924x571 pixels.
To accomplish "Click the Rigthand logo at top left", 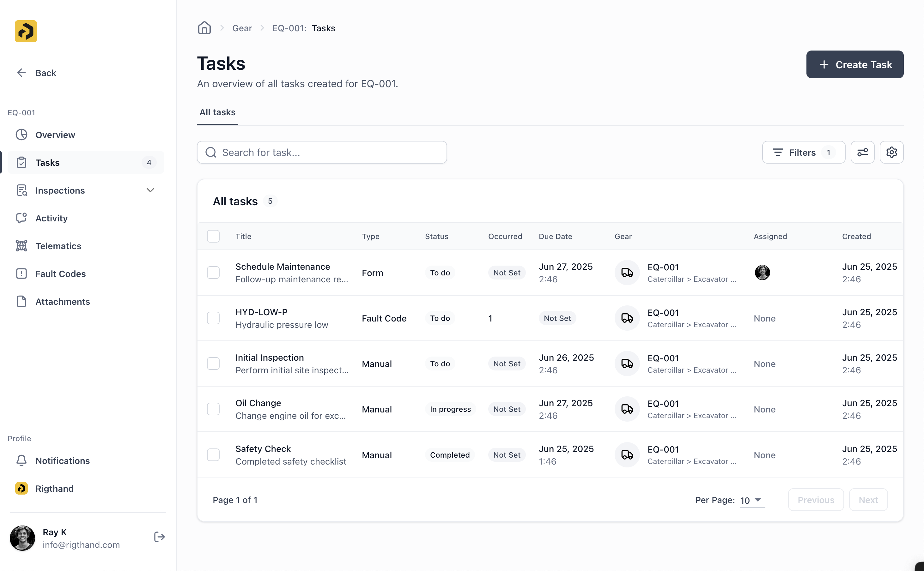I will 25,31.
